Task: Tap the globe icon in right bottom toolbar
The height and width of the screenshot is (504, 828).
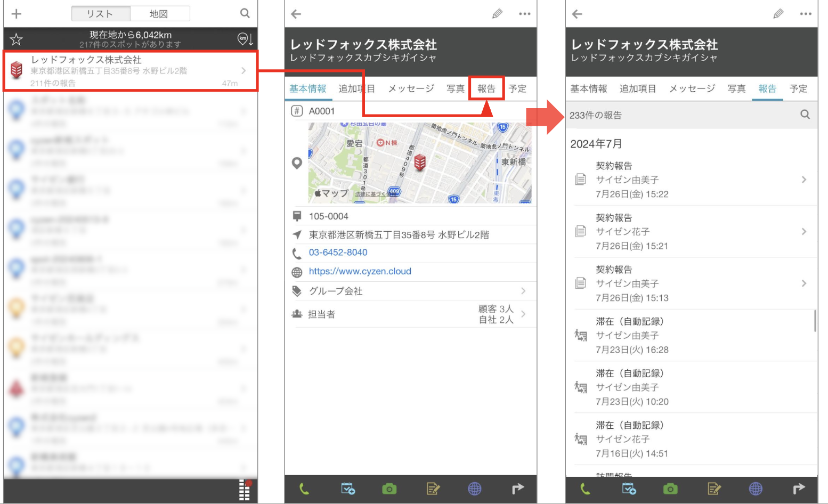Action: [756, 489]
